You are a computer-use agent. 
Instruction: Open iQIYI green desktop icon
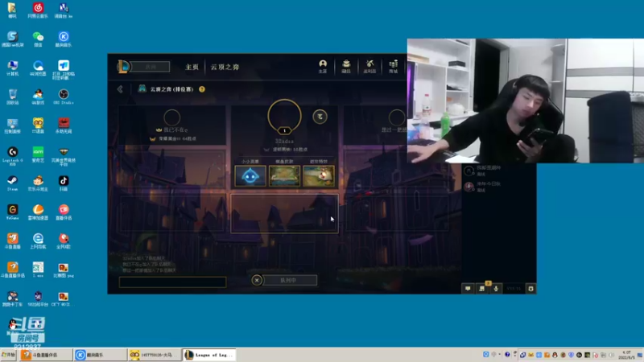pos(38,154)
